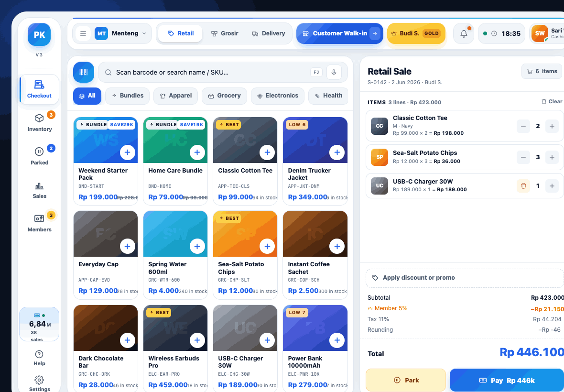
Task: Select Classic Cotton Tee cart thumbnail
Action: click(x=380, y=126)
